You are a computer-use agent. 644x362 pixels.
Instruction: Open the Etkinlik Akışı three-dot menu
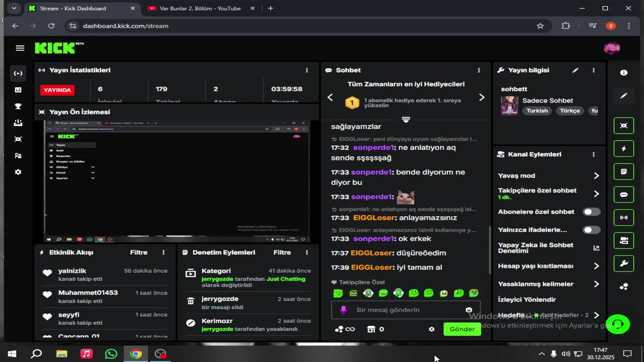164,252
